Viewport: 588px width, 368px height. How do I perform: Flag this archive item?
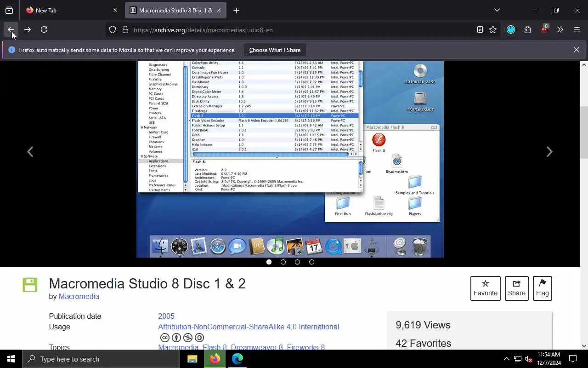542,288
